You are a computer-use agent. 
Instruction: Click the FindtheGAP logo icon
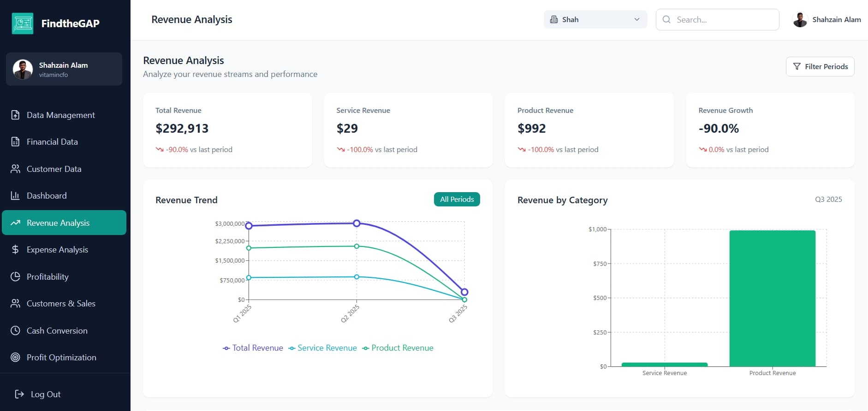point(23,23)
